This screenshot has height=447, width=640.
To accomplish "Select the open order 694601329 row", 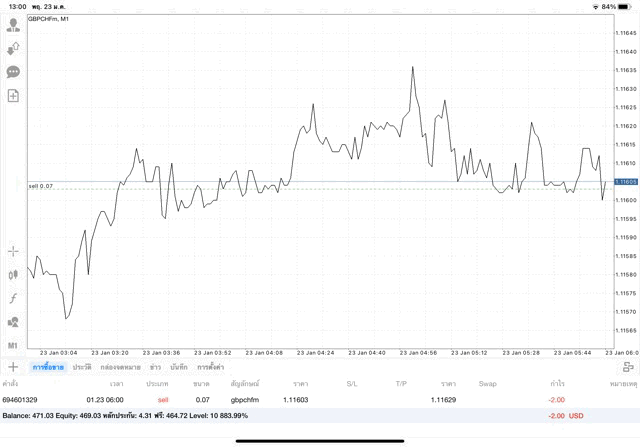I will (300, 400).
